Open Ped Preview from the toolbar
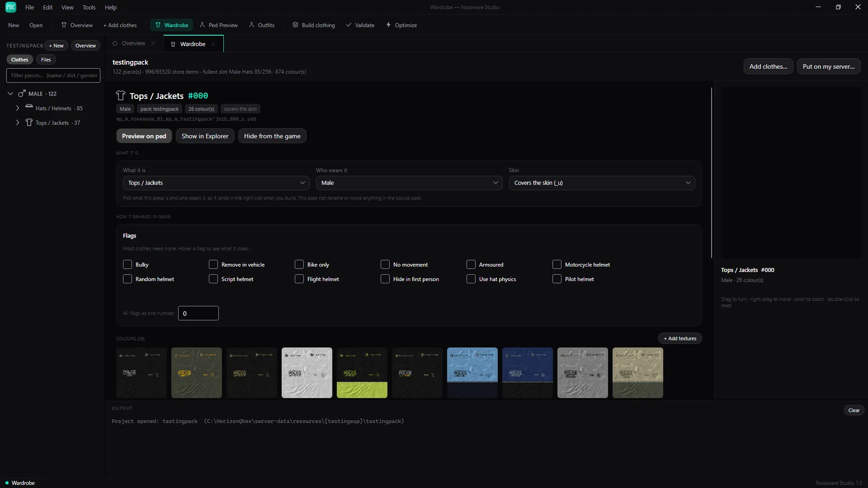868x488 pixels. (x=219, y=25)
